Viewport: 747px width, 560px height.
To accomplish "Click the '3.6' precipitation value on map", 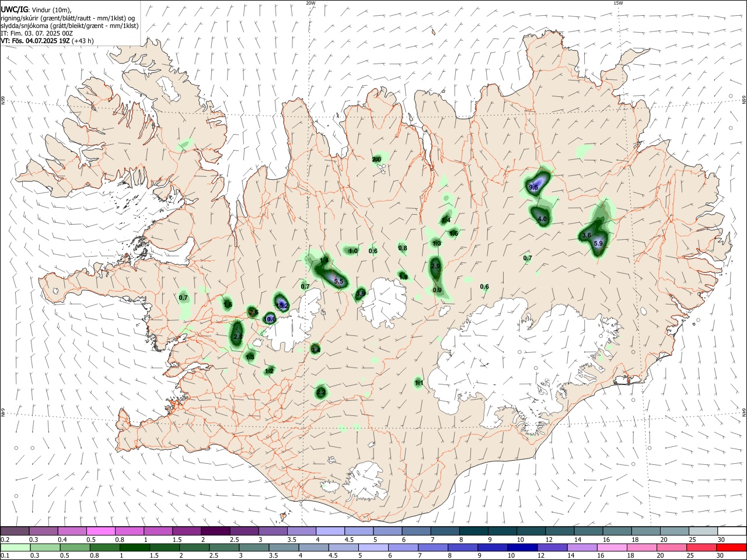I will click(x=587, y=235).
